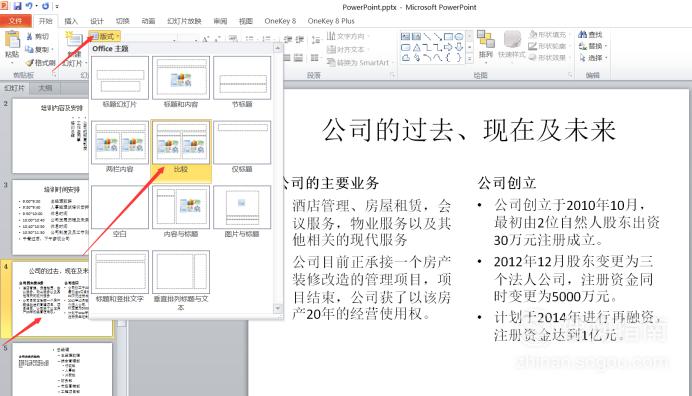This screenshot has width=692, height=396.
Task: Choose Section Header (节标题) layout
Action: [242, 83]
